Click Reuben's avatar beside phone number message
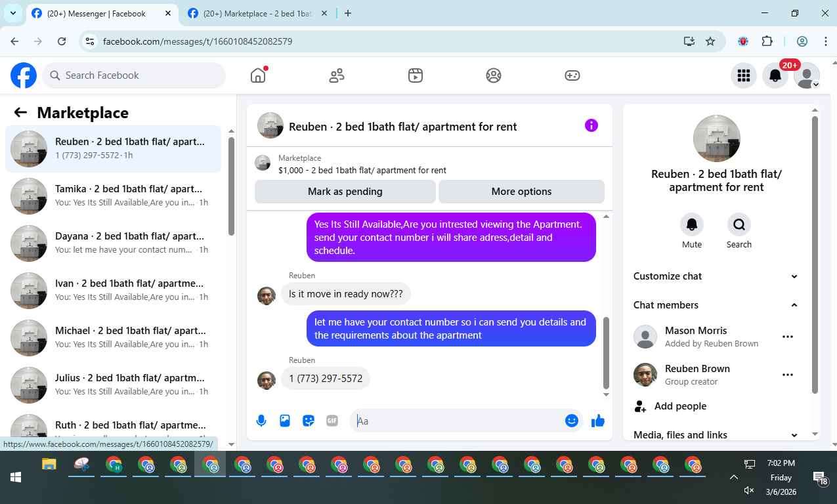The height and width of the screenshot is (504, 837). point(267,380)
